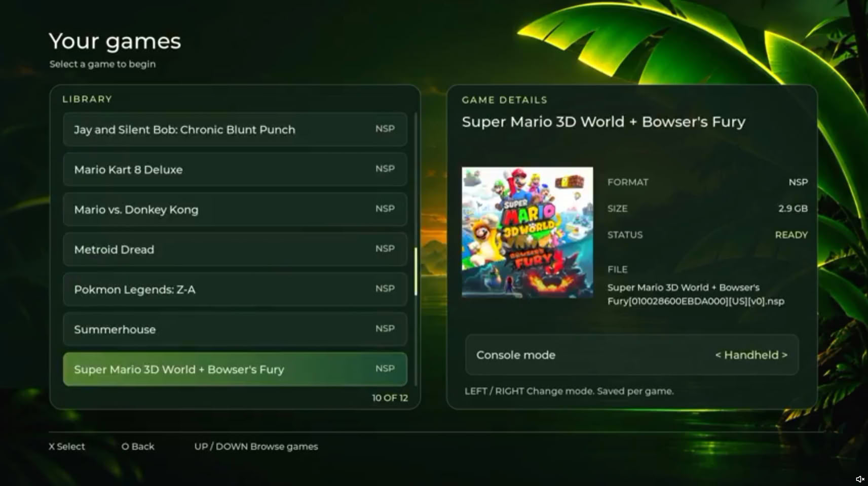
Task: Click the Super Mario 3D World cover art
Action: point(527,232)
